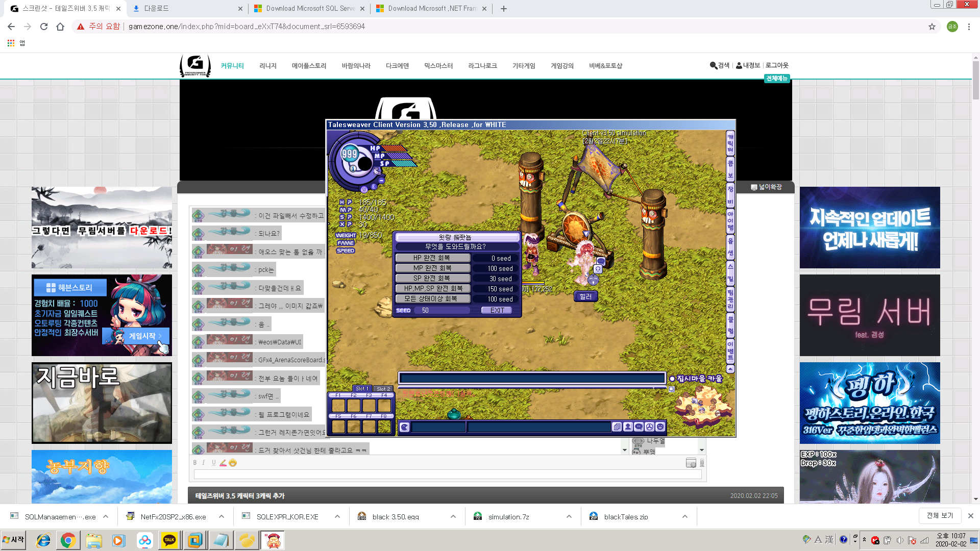
Task: Click the 전체 보기 downloads button
Action: coord(940,516)
